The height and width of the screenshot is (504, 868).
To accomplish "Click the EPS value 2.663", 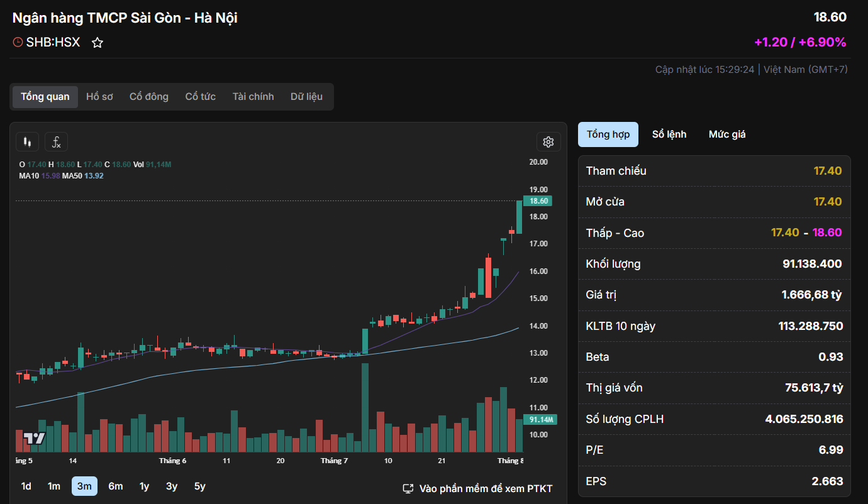I will [827, 481].
